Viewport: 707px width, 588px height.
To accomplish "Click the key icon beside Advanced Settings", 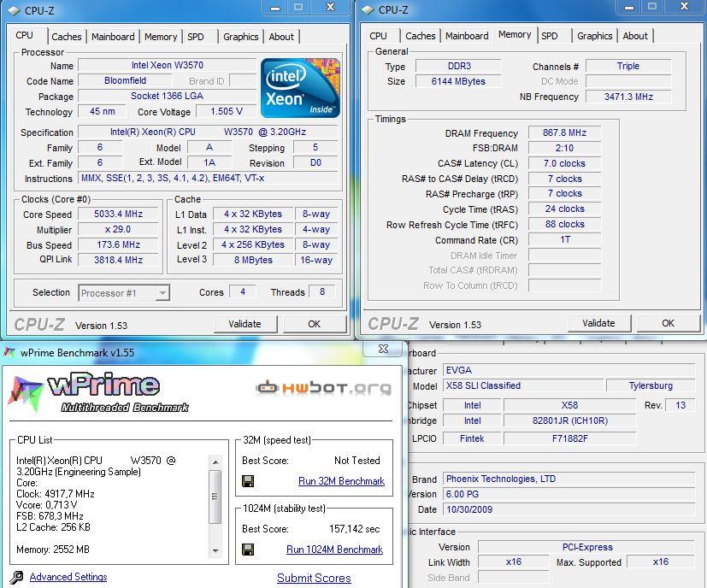I will [x=17, y=577].
